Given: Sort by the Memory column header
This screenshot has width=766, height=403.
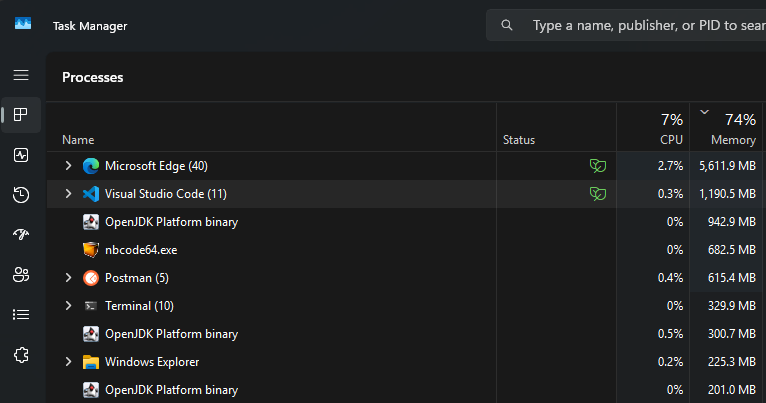Looking at the screenshot, I should point(733,140).
